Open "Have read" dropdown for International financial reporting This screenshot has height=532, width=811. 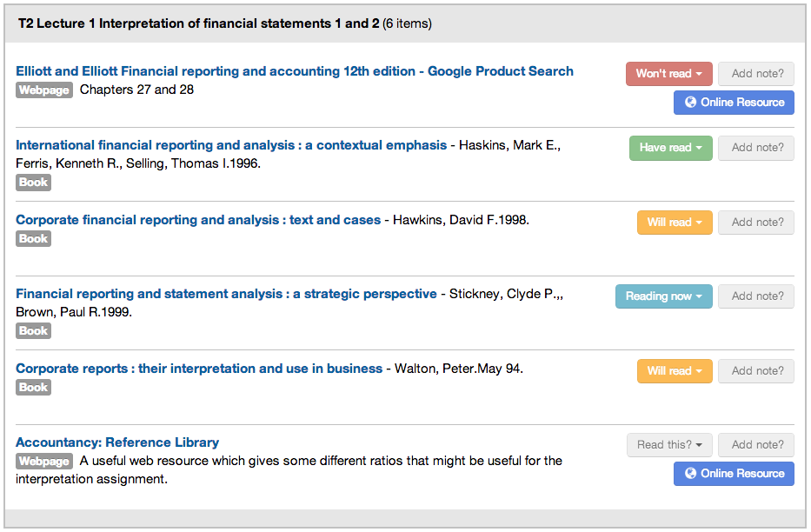pos(670,148)
